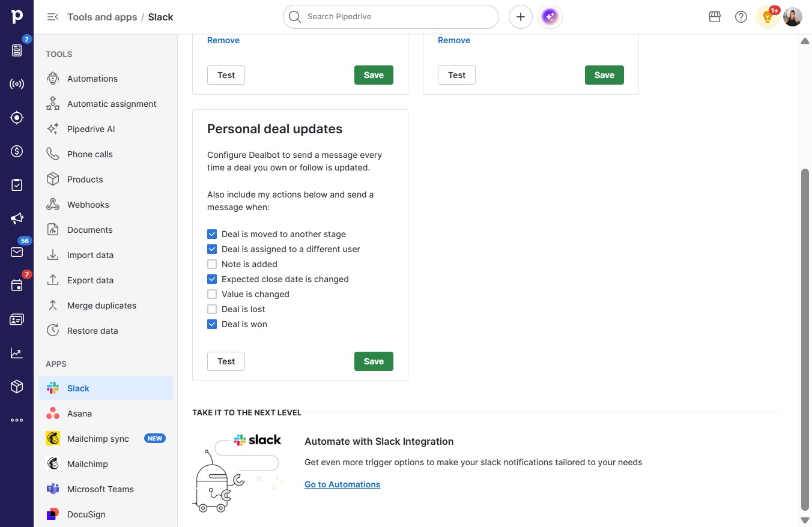Click Remove link in right card
Image resolution: width=812 pixels, height=527 pixels.
(x=454, y=40)
